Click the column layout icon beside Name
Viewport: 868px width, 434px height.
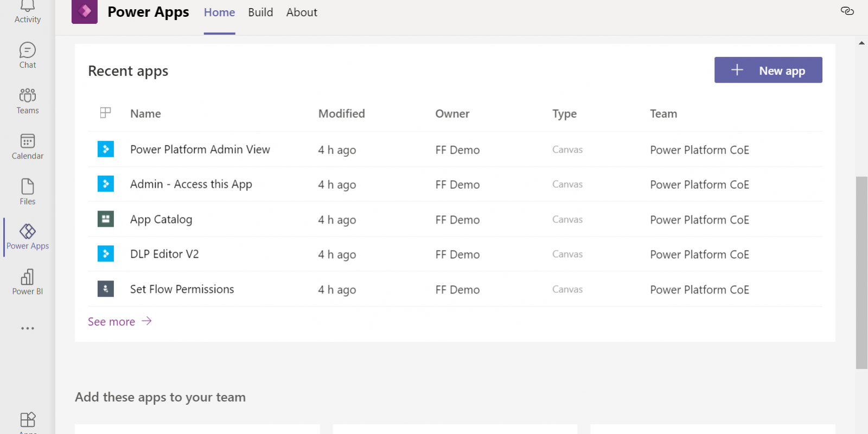click(x=105, y=113)
